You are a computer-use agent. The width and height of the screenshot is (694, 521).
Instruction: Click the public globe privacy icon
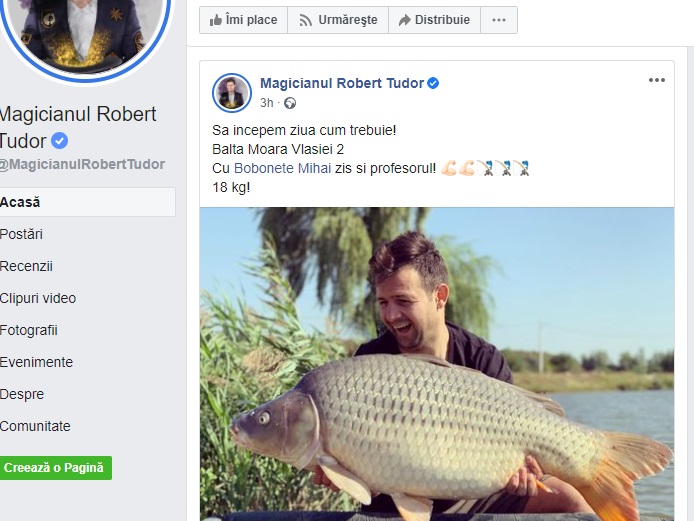click(290, 103)
